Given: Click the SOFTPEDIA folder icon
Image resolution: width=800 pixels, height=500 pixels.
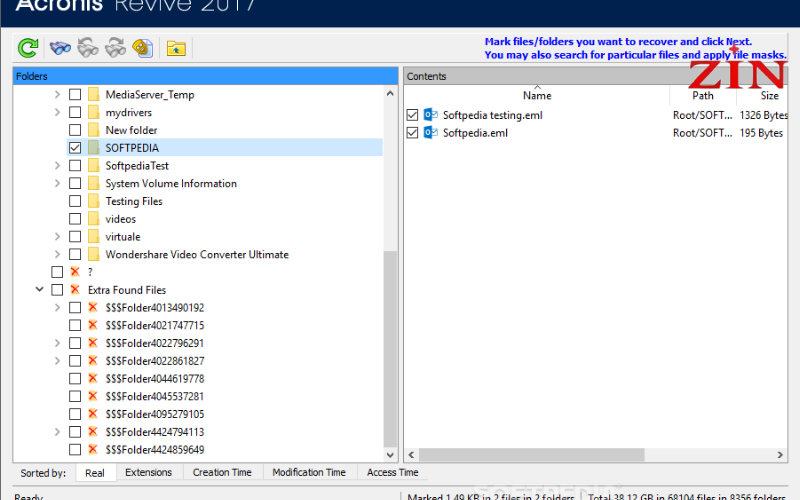Looking at the screenshot, I should pyautogui.click(x=93, y=148).
